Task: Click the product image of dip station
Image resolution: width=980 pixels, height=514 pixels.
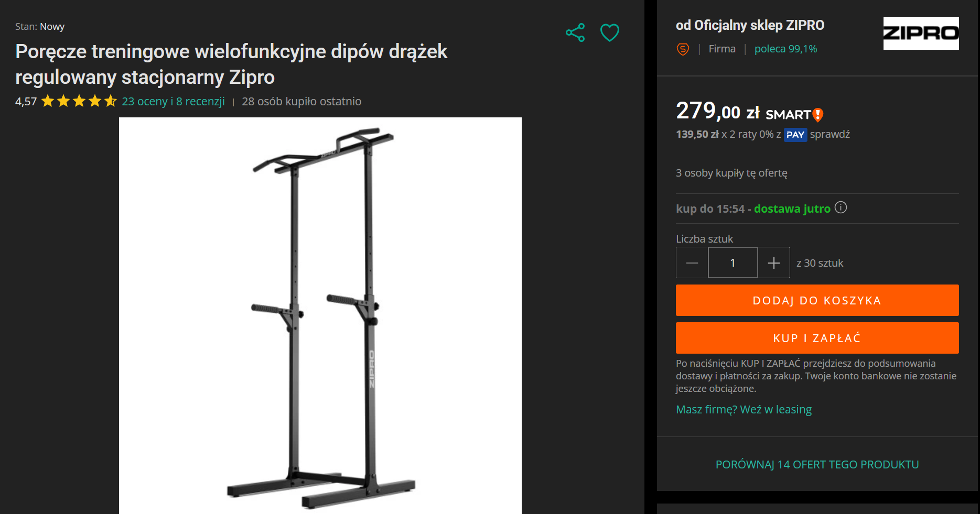Action: pos(320,315)
